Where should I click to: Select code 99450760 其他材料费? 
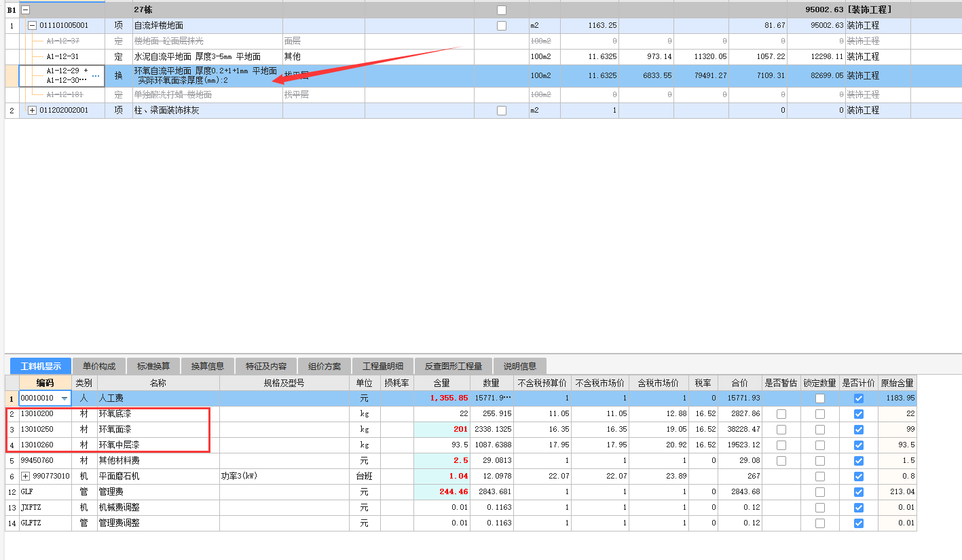click(45, 460)
